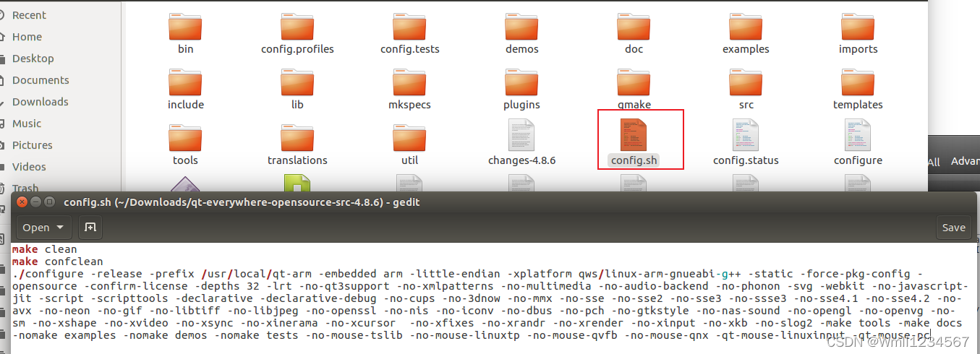This screenshot has width=980, height=354.
Task: Open the include folder
Action: click(x=185, y=88)
